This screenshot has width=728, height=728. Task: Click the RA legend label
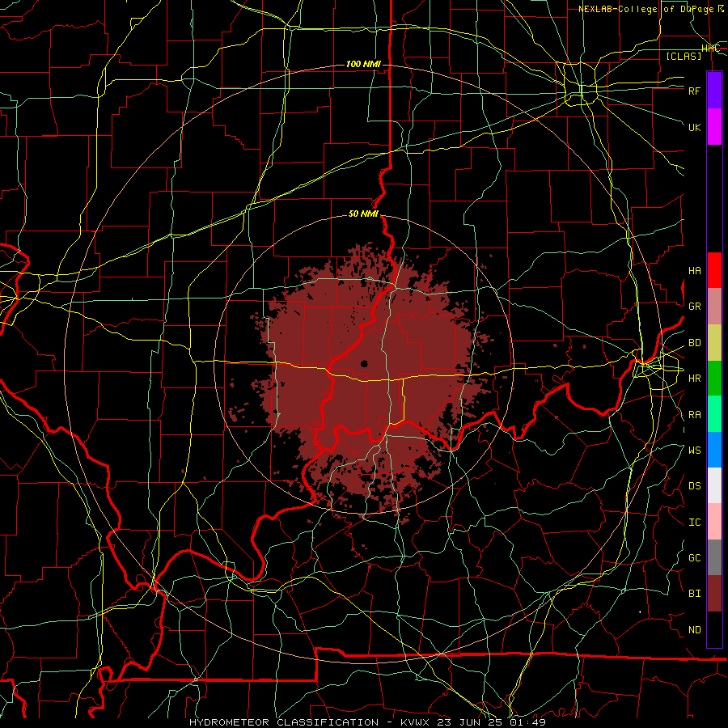[x=695, y=415]
